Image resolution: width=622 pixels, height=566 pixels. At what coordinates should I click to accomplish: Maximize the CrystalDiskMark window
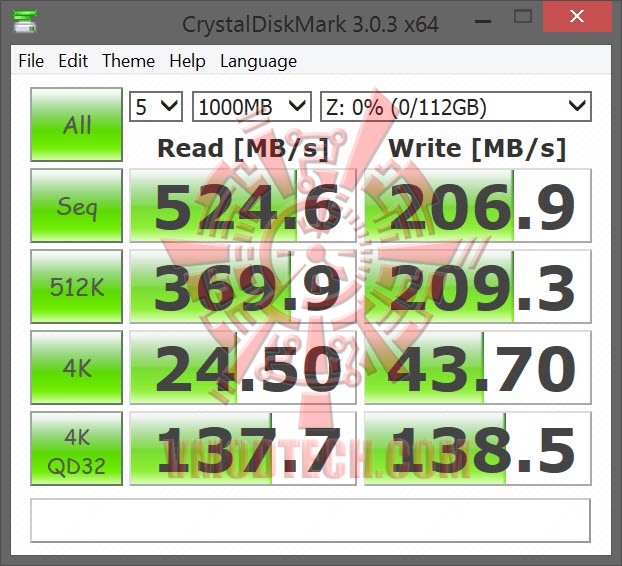point(522,17)
